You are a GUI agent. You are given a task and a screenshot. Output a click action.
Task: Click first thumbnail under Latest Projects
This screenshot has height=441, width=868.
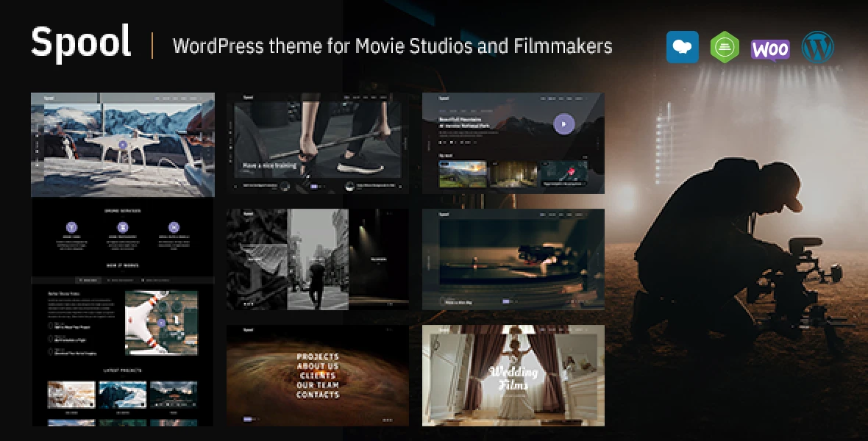pos(71,395)
